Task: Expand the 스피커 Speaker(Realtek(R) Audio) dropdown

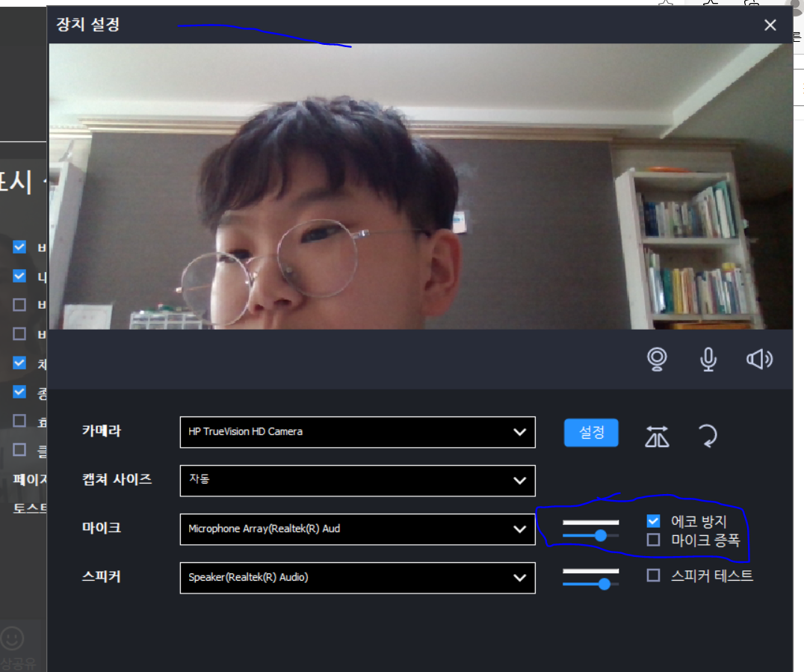Action: [x=357, y=578]
